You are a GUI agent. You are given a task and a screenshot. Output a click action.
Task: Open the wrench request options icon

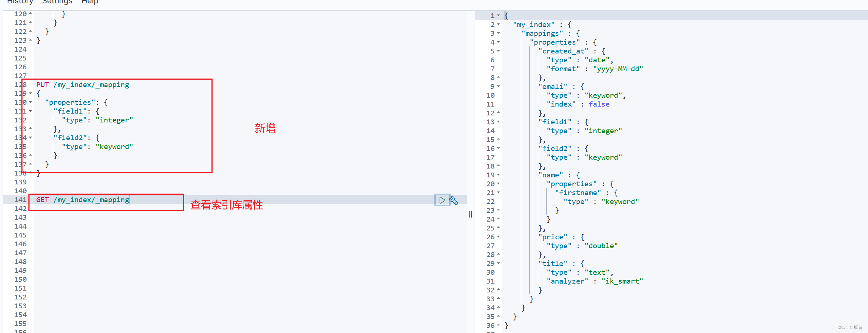tap(454, 201)
